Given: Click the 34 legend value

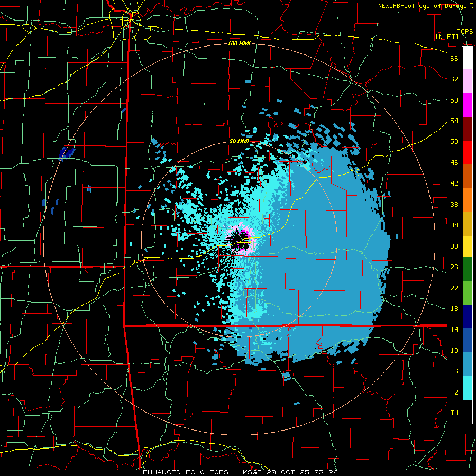Looking at the screenshot, I should tap(454, 225).
